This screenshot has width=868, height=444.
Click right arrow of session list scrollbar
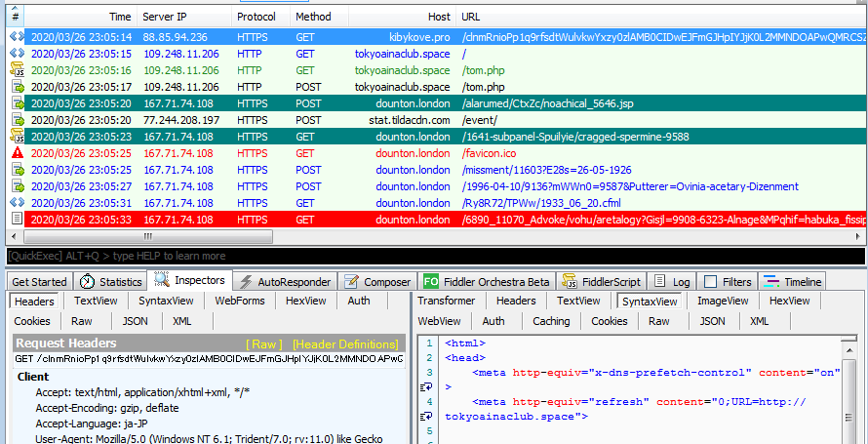(857, 236)
